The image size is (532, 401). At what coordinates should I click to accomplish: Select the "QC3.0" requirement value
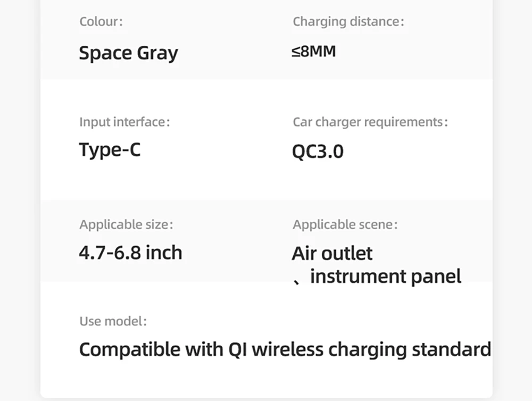coord(318,152)
